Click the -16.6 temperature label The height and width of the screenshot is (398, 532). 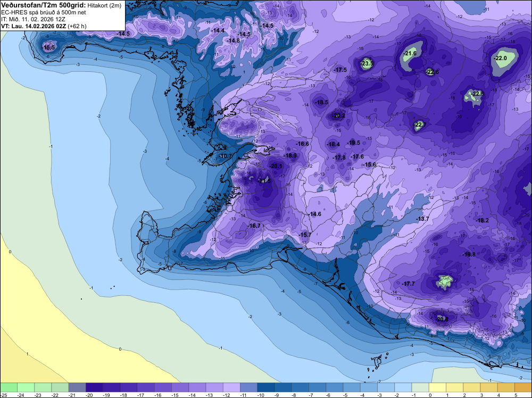(x=303, y=144)
